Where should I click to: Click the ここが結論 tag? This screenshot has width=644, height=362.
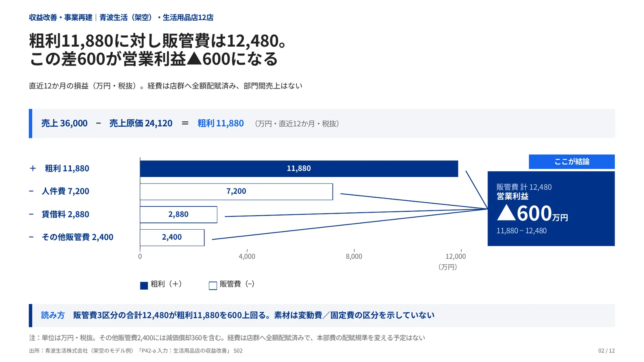572,162
